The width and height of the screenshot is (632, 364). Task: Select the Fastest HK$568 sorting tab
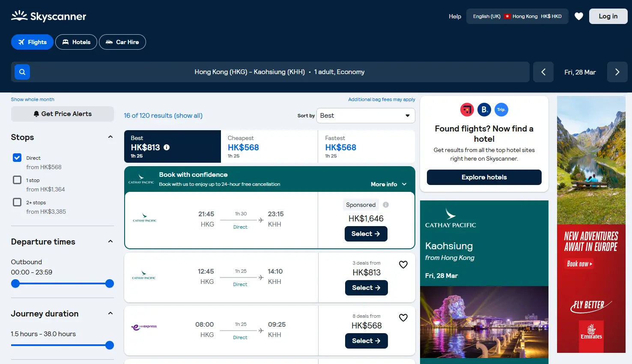(367, 146)
